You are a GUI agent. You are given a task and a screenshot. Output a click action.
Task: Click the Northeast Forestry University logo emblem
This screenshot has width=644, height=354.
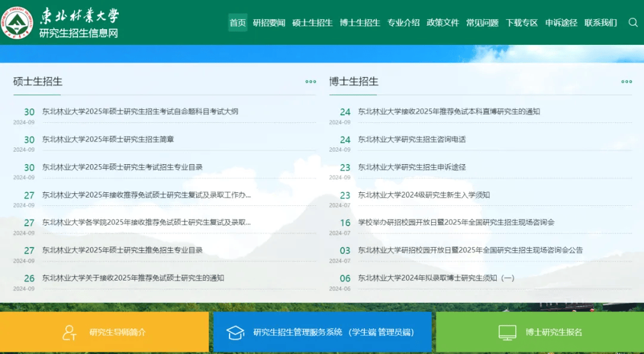(17, 23)
